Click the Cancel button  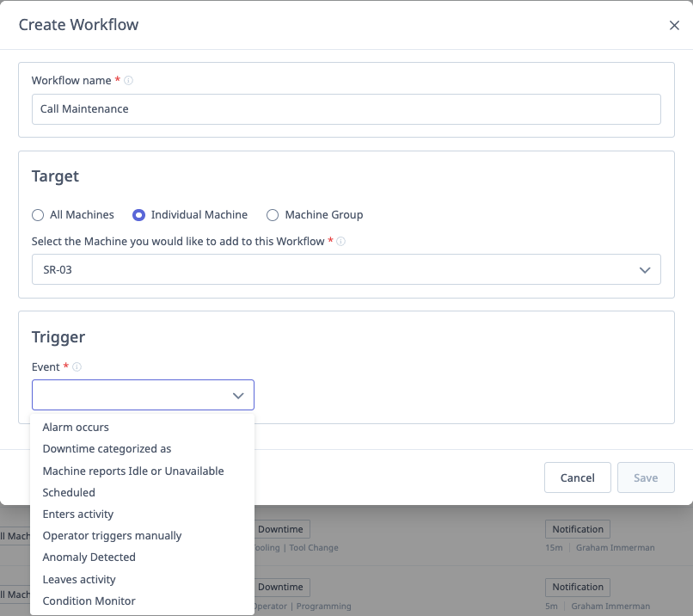[x=577, y=477]
